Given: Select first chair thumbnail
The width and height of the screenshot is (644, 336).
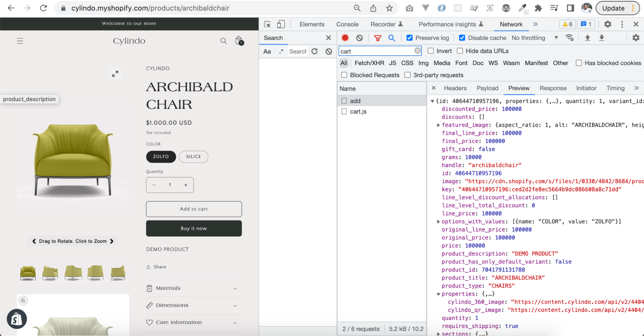Looking at the screenshot, I should (x=28, y=273).
